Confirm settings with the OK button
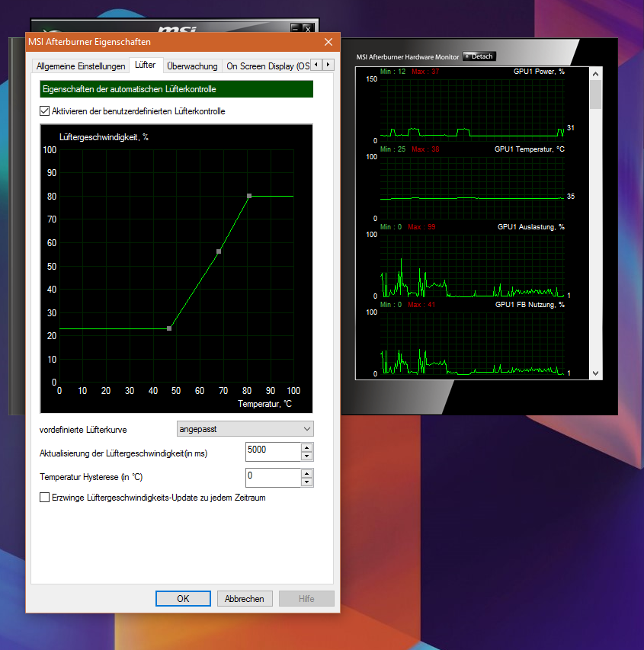The image size is (644, 650). [183, 599]
